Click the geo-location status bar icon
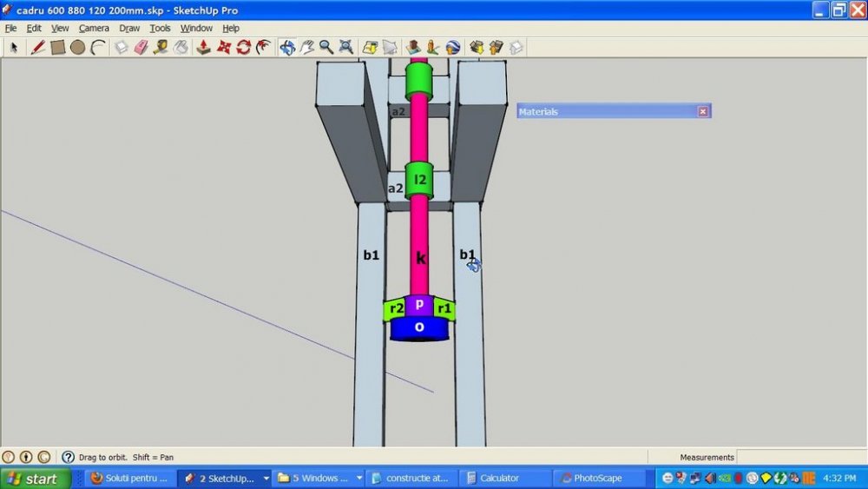868x489 pixels. [x=9, y=457]
